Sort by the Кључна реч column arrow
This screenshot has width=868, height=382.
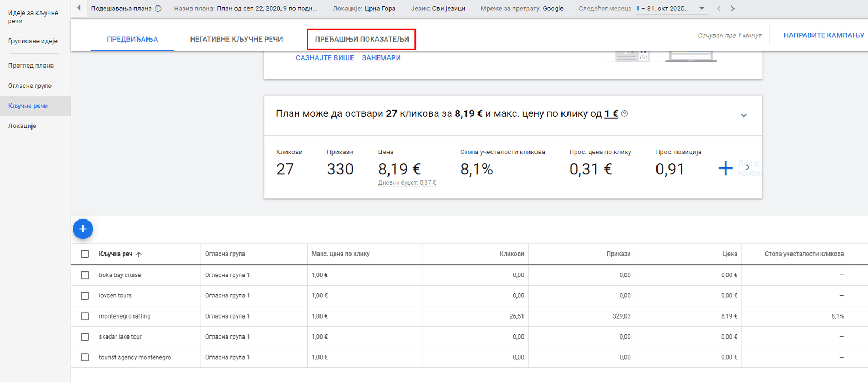(x=139, y=254)
